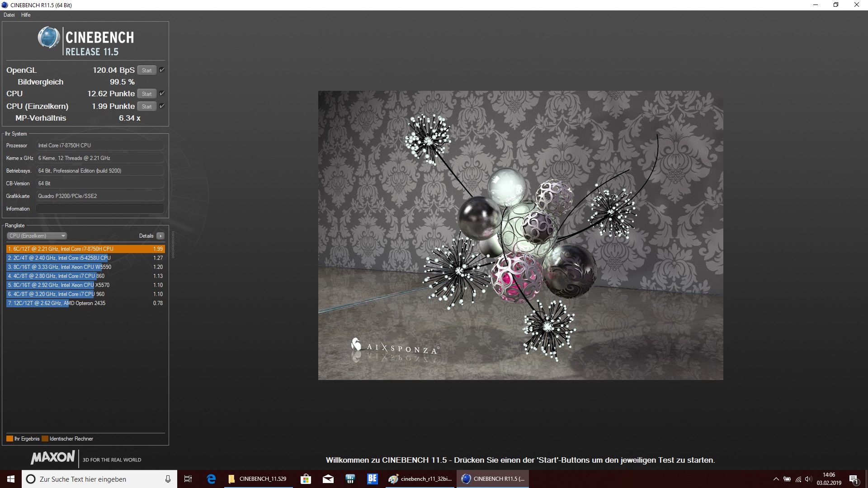Show hidden system tray icons
This screenshot has width=868, height=488.
pyautogui.click(x=776, y=479)
